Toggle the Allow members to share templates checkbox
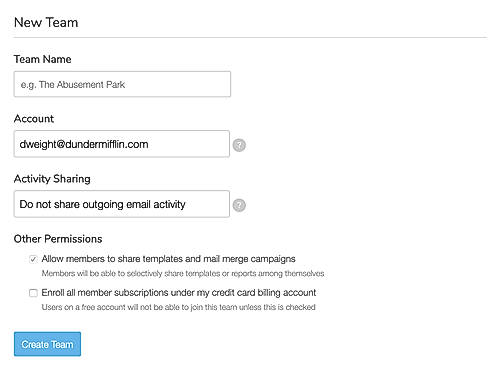The image size is (498, 368). click(33, 259)
